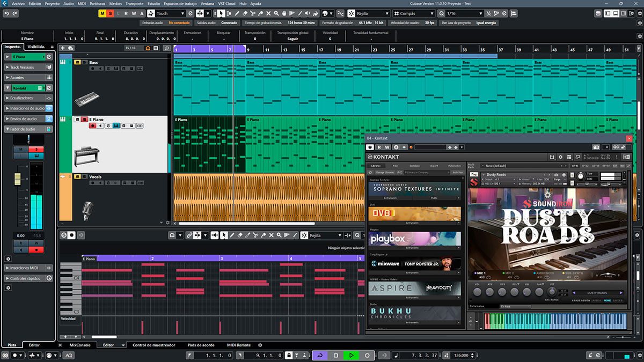The width and height of the screenshot is (644, 362).
Task: Click the Redo arrow icon
Action: tap(15, 13)
